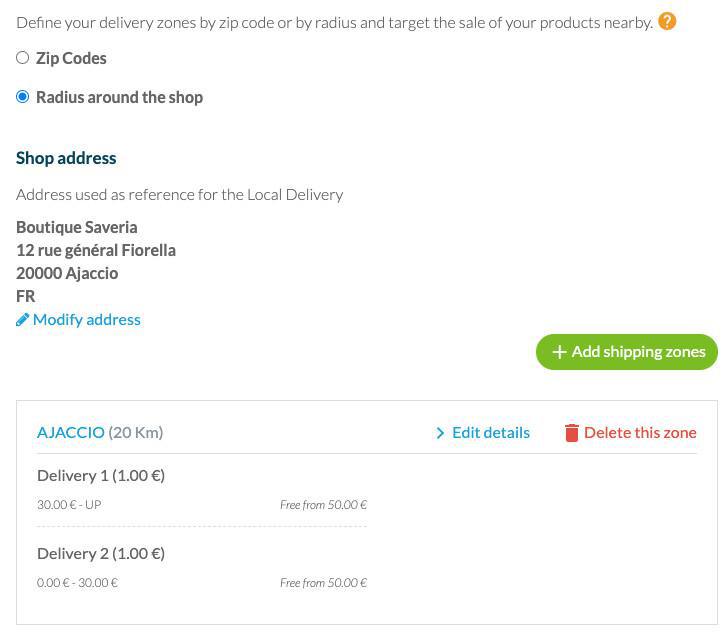The width and height of the screenshot is (728, 641).
Task: Select the Radius around the shop radio button
Action: tap(22, 97)
